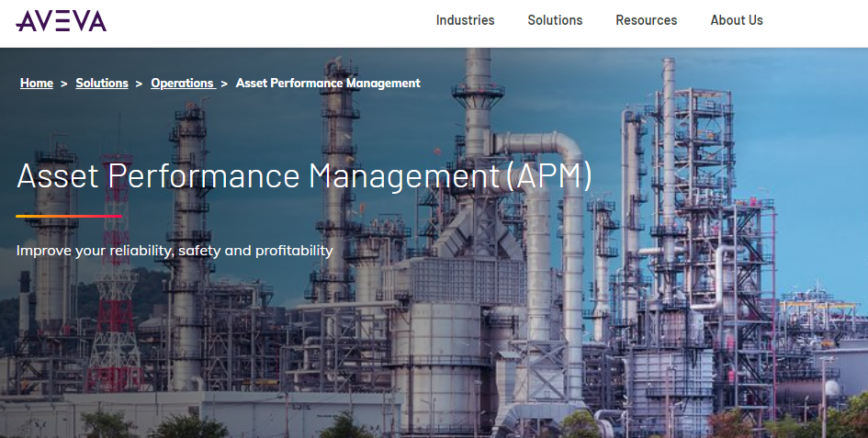Open the Industries menu
This screenshot has height=438, width=868.
465,20
